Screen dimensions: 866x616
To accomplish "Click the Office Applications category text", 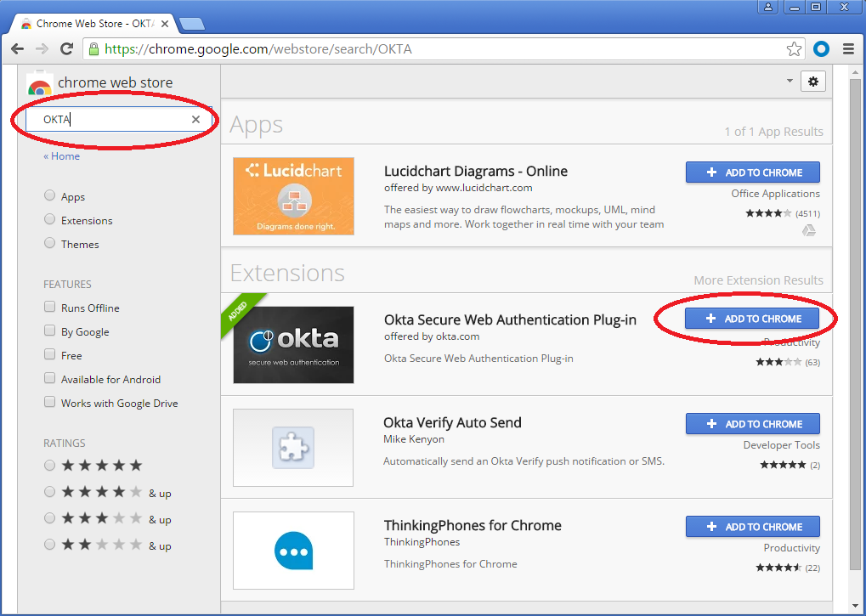I will click(775, 194).
